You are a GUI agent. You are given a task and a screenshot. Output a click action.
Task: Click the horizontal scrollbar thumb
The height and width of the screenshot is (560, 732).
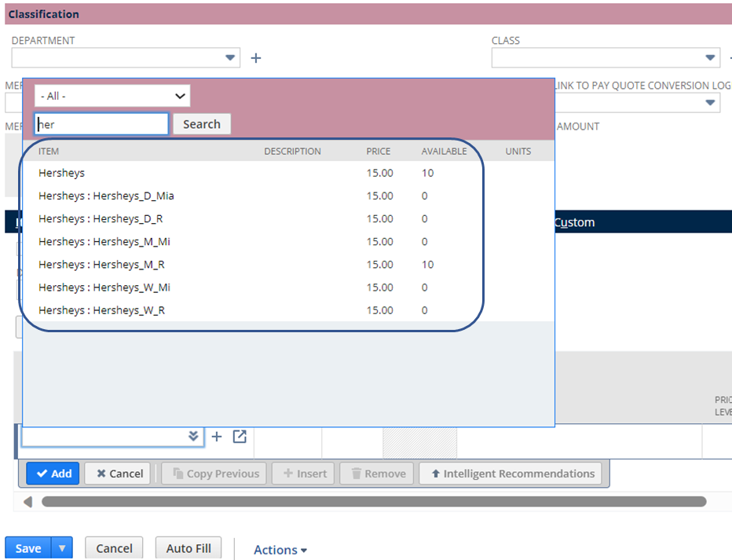(374, 502)
